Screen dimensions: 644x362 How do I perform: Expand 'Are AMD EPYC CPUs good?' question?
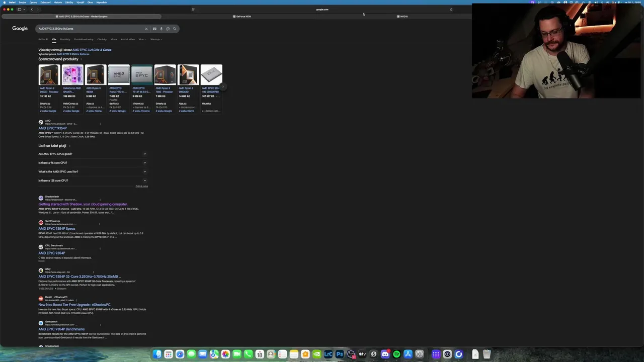pos(93,154)
